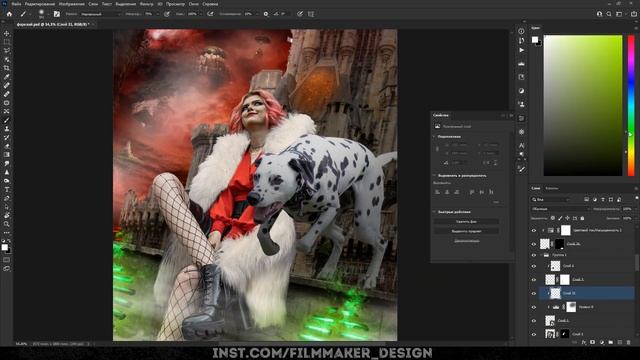Delete layer with trash icon
The image size is (640, 360).
(629, 342)
